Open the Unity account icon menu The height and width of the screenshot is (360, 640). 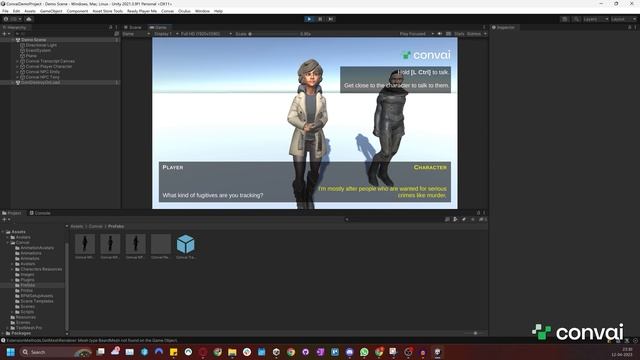pos(13,19)
